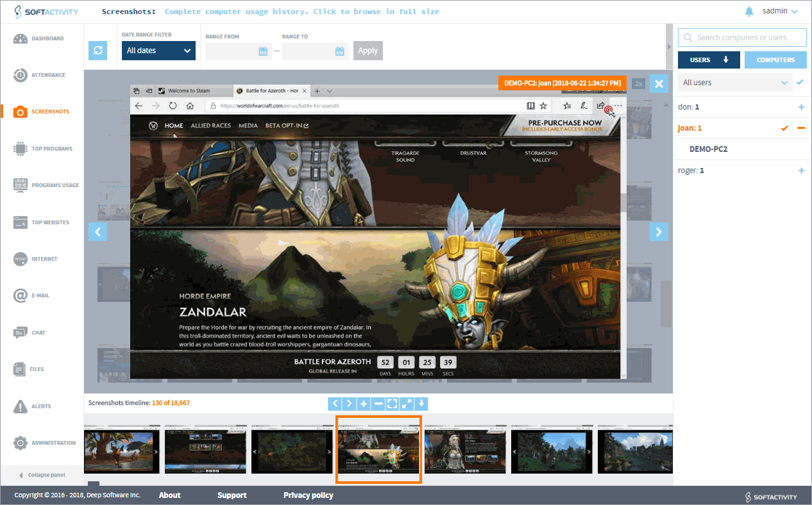This screenshot has height=505, width=812.
Task: Switch to the Computers tab
Action: click(775, 60)
